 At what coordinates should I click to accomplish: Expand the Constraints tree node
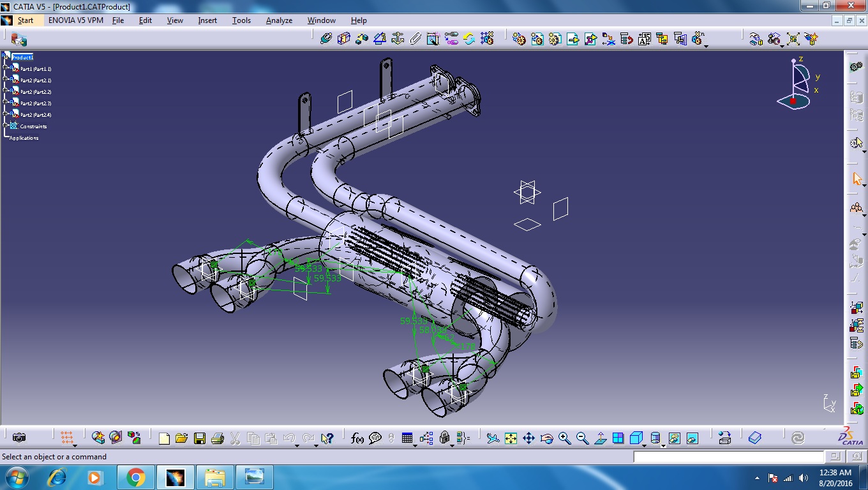click(5, 125)
